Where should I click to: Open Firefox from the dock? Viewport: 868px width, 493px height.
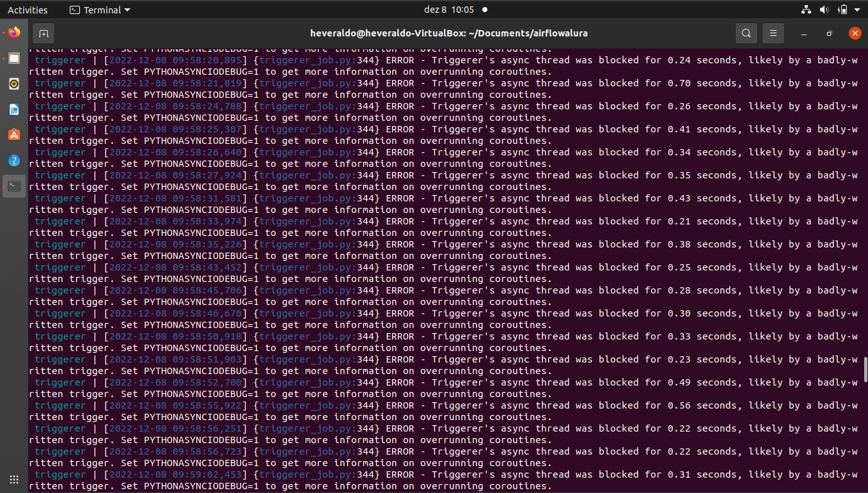[14, 33]
